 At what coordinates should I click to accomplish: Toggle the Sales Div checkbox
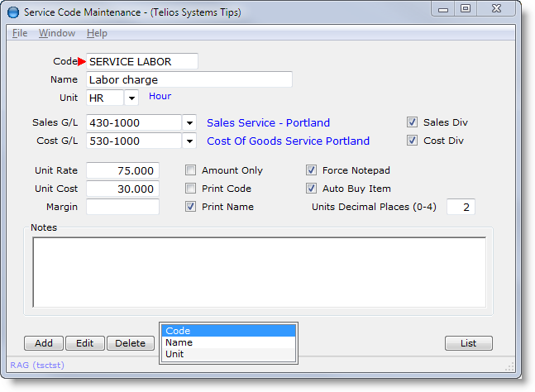click(x=413, y=122)
